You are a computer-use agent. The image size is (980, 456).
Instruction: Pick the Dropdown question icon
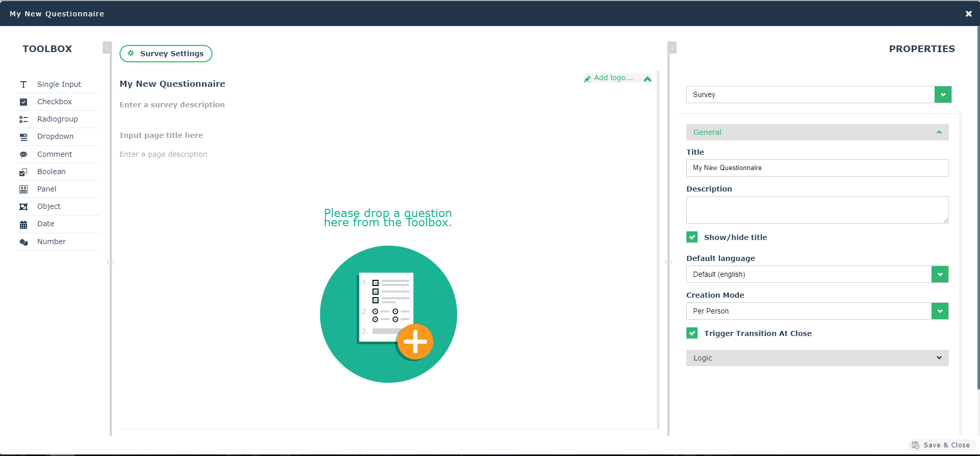23,137
